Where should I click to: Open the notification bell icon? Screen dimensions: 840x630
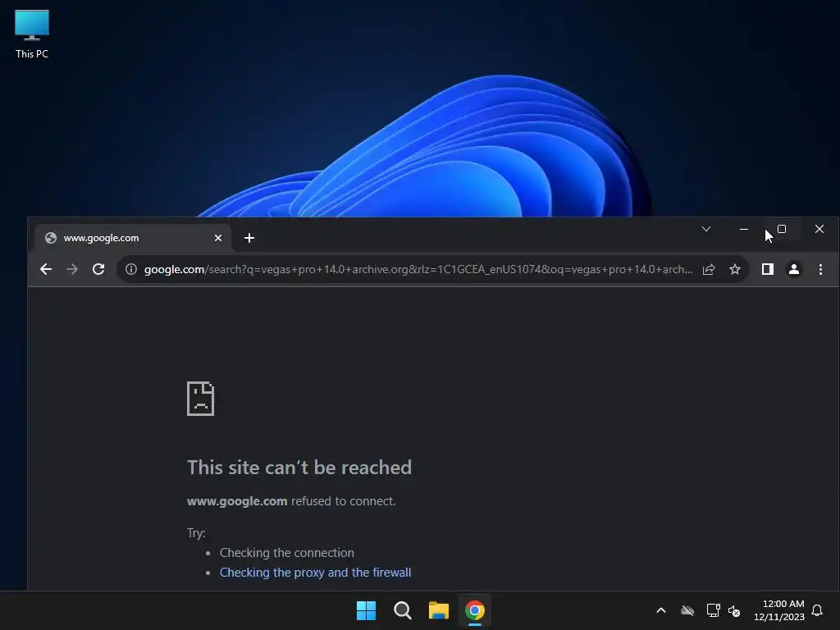[818, 610]
